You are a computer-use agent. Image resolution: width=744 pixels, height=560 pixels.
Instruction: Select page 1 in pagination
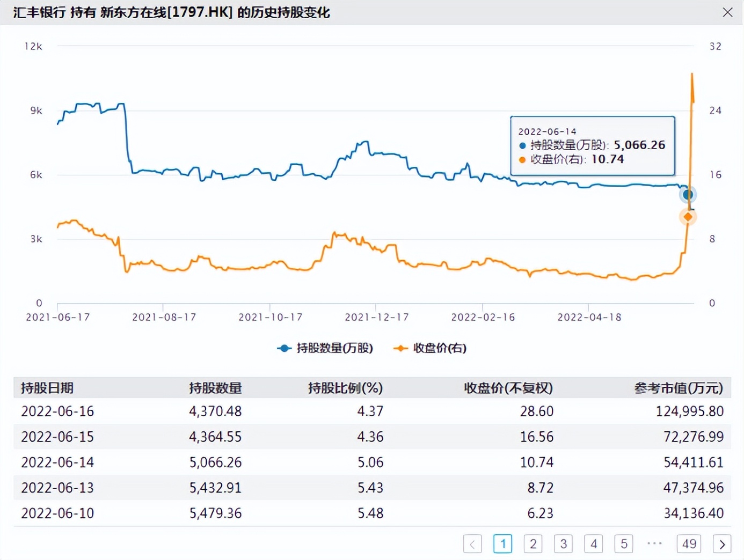503,544
